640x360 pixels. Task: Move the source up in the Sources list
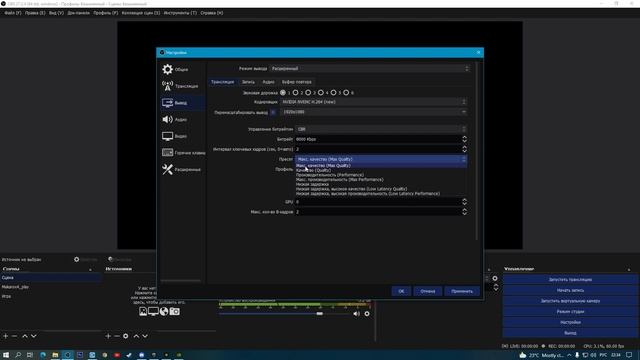(x=136, y=336)
